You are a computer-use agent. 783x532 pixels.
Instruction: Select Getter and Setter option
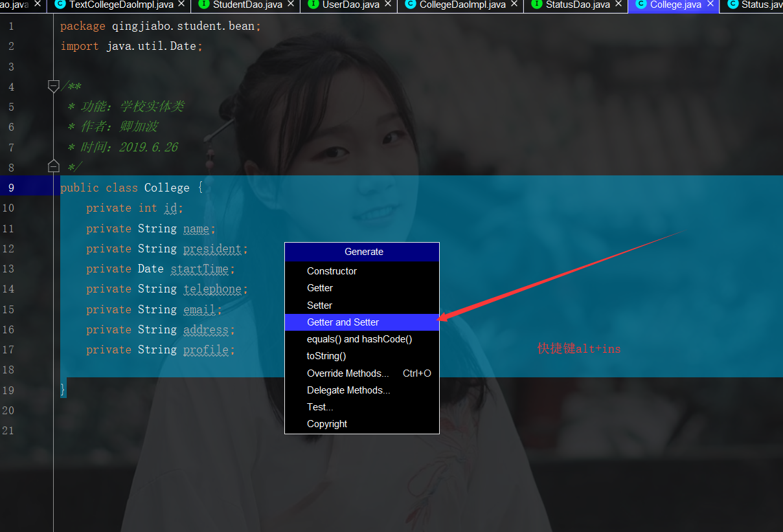[362, 322]
